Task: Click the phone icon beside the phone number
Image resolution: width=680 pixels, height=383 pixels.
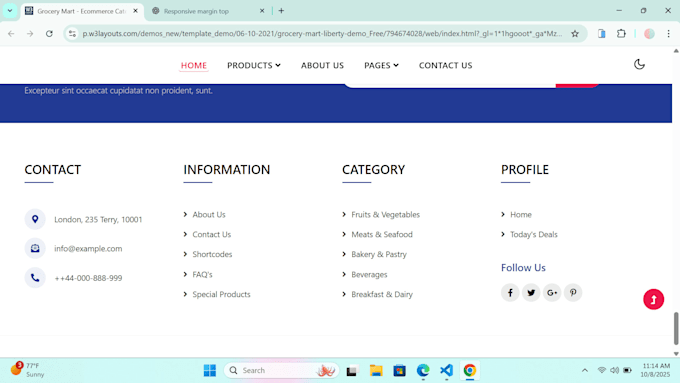Action: tap(35, 278)
